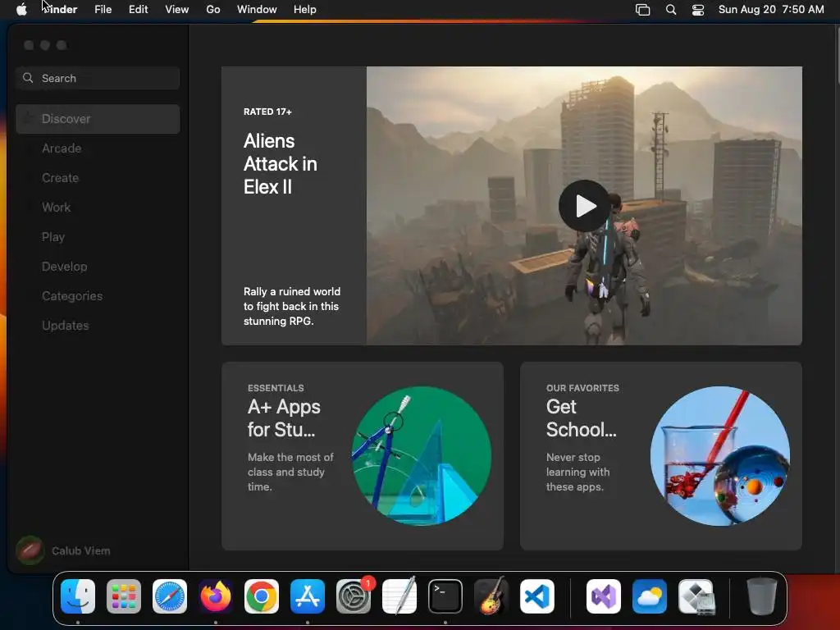Launch Firefox from the Dock

pos(216,596)
